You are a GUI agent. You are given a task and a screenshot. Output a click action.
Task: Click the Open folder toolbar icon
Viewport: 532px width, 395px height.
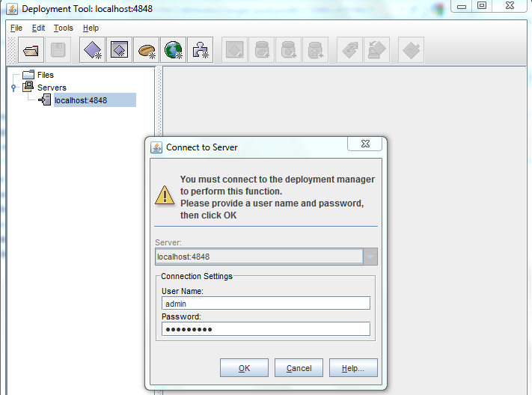(x=31, y=50)
